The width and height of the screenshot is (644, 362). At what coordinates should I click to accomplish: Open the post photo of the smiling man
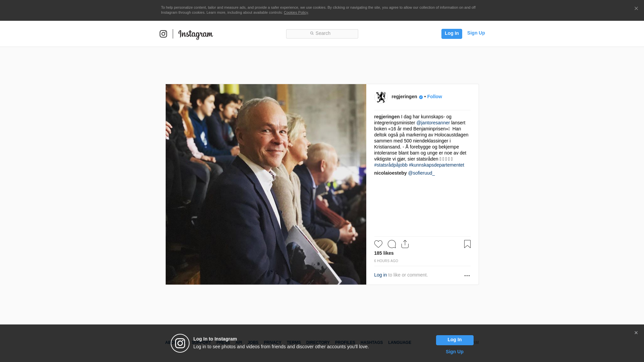pos(266,184)
